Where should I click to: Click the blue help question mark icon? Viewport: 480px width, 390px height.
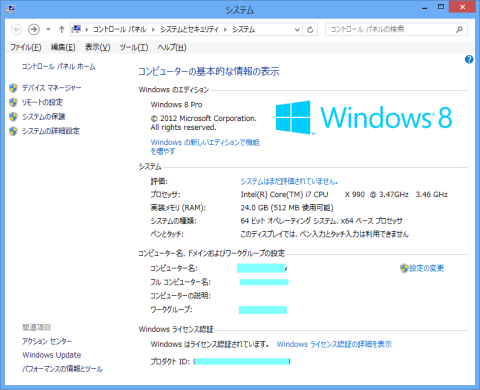coord(469,59)
